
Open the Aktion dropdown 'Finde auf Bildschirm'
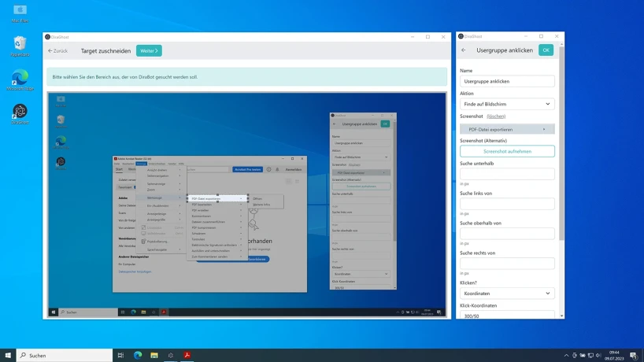(x=507, y=104)
